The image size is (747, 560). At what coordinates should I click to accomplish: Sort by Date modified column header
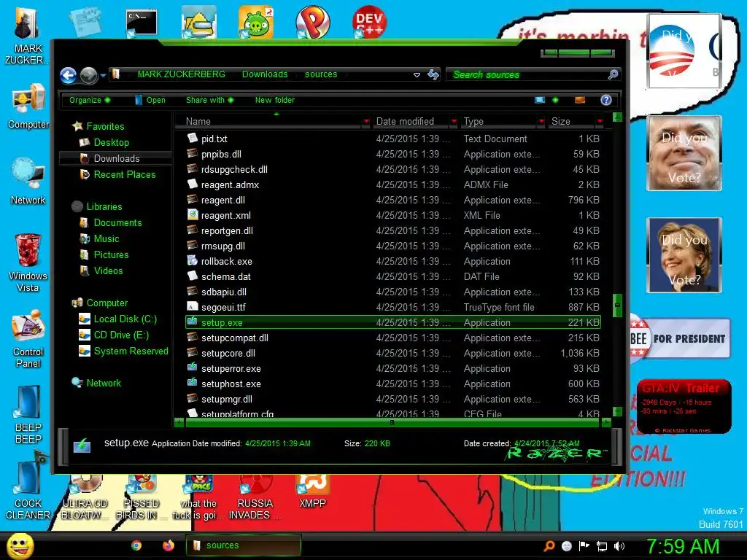(411, 122)
